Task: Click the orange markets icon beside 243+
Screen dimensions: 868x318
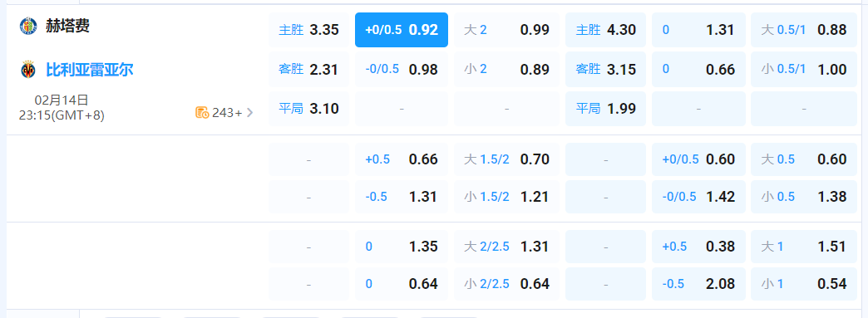Action: pos(202,113)
